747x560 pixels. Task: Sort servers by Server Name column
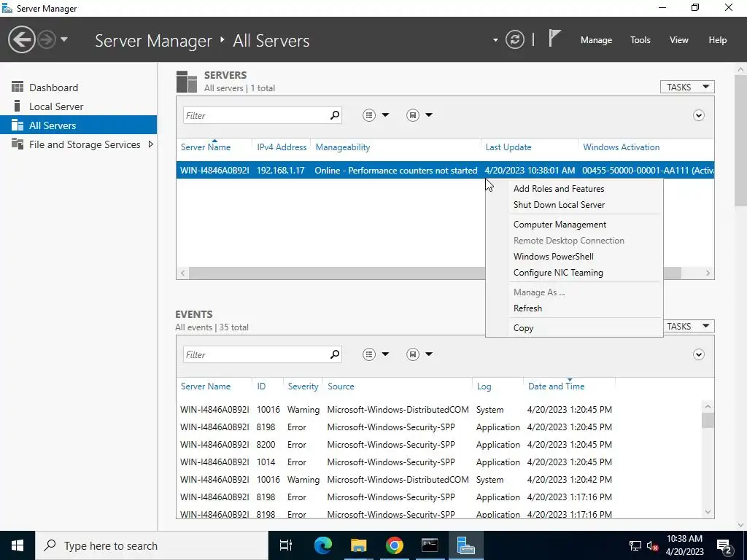click(x=205, y=147)
